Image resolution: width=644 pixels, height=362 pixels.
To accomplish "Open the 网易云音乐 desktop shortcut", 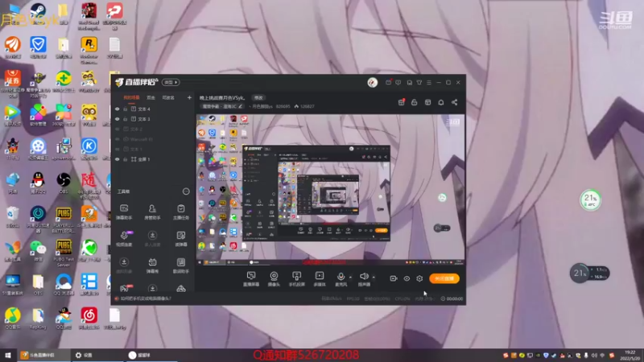I will [x=89, y=319].
